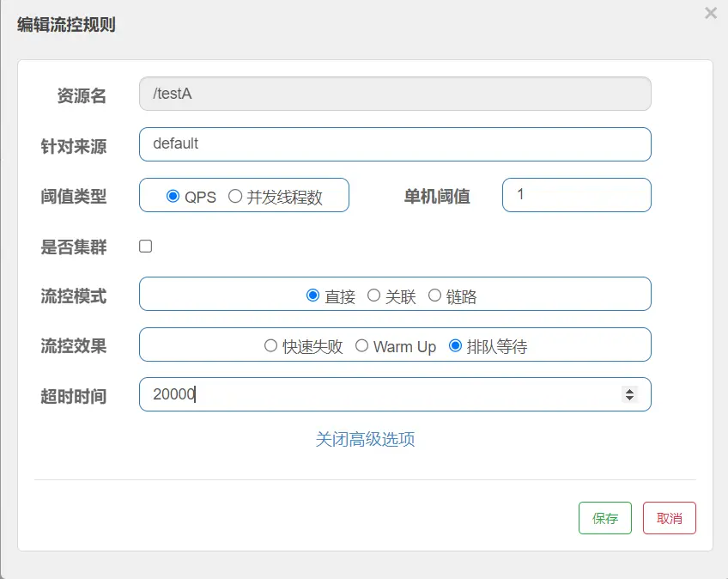
Task: Cancel editing with 取消 button
Action: 670,518
